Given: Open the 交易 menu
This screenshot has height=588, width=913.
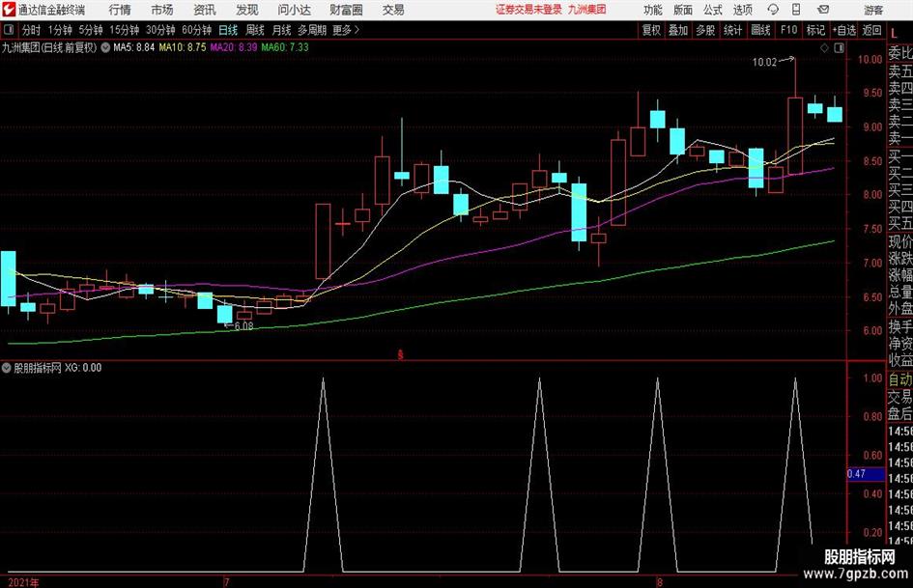Looking at the screenshot, I should (393, 10).
